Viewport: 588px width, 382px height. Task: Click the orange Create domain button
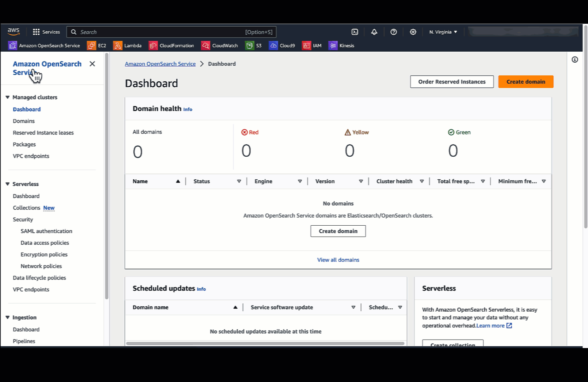click(526, 82)
